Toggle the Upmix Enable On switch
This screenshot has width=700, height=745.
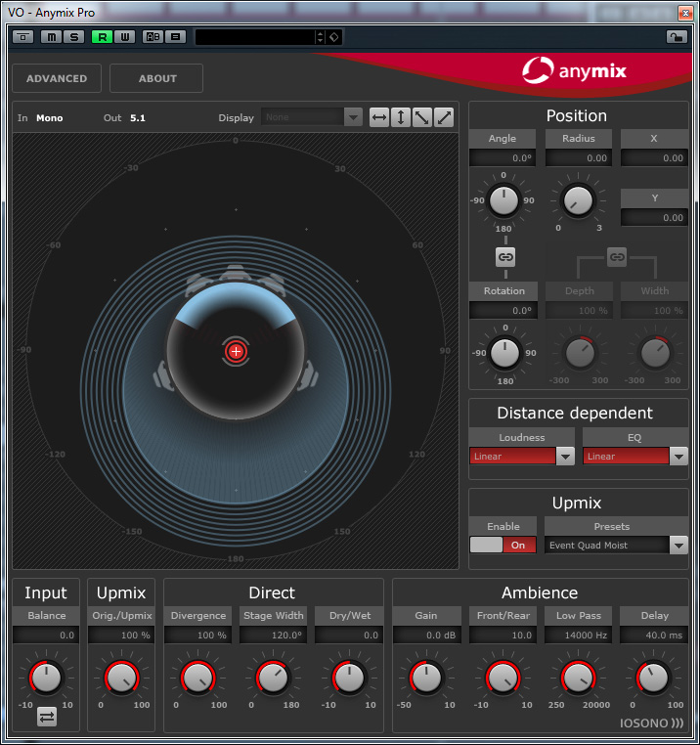tap(503, 546)
